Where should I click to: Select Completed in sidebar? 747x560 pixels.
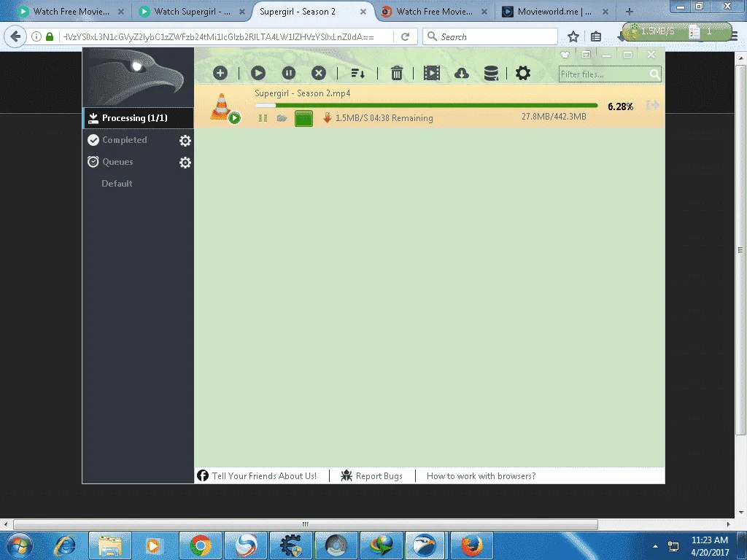[124, 140]
